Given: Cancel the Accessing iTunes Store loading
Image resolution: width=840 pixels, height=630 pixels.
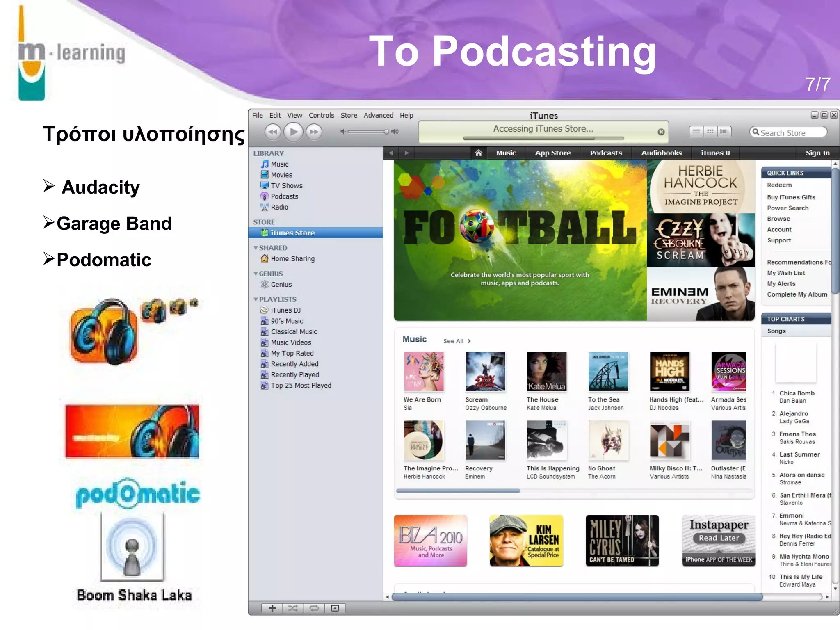Looking at the screenshot, I should [x=661, y=132].
